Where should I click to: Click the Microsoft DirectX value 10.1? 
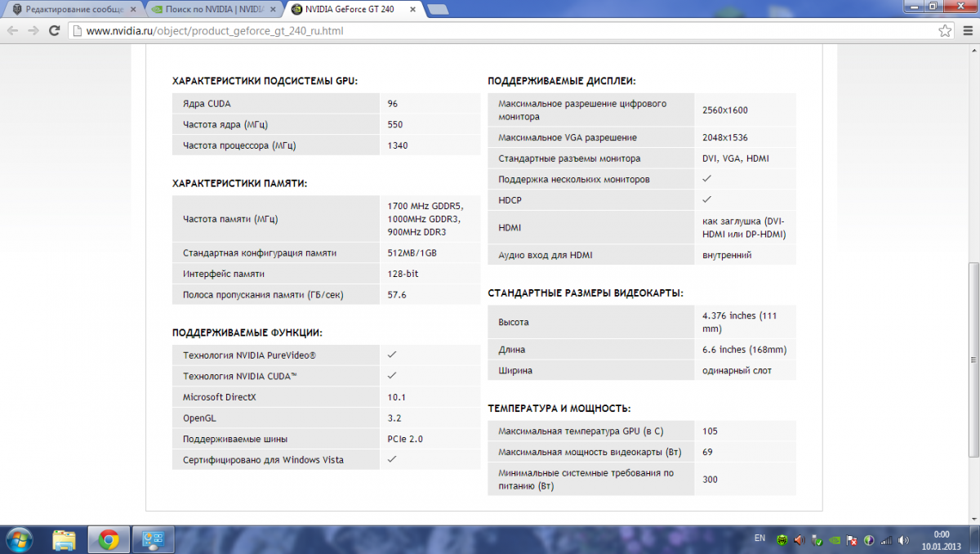[x=396, y=397]
